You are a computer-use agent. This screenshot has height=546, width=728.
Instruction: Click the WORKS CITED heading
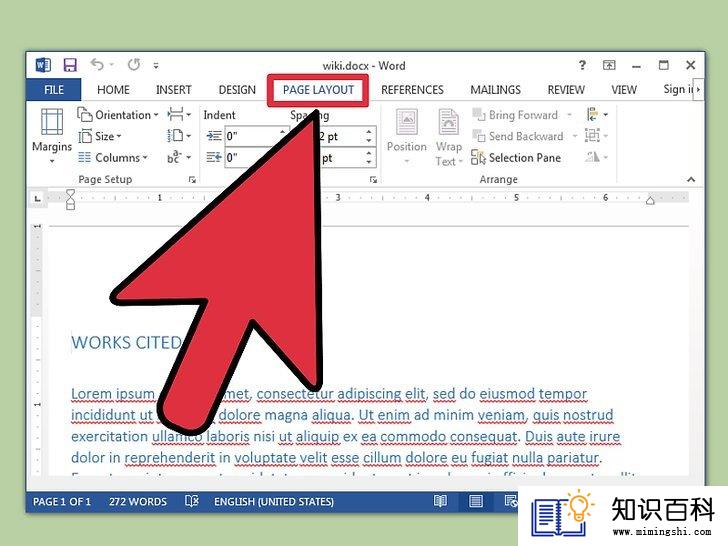coord(127,343)
